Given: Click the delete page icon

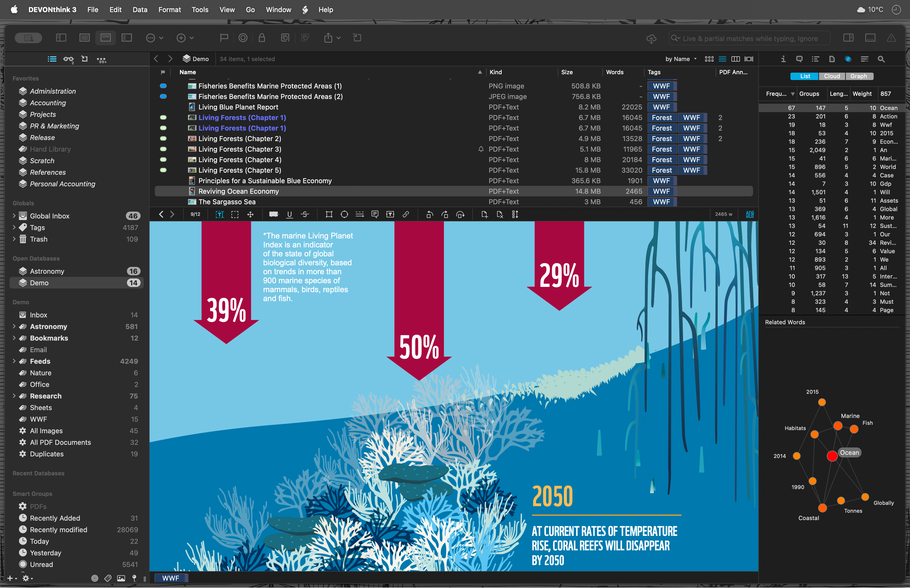Looking at the screenshot, I should point(499,215).
